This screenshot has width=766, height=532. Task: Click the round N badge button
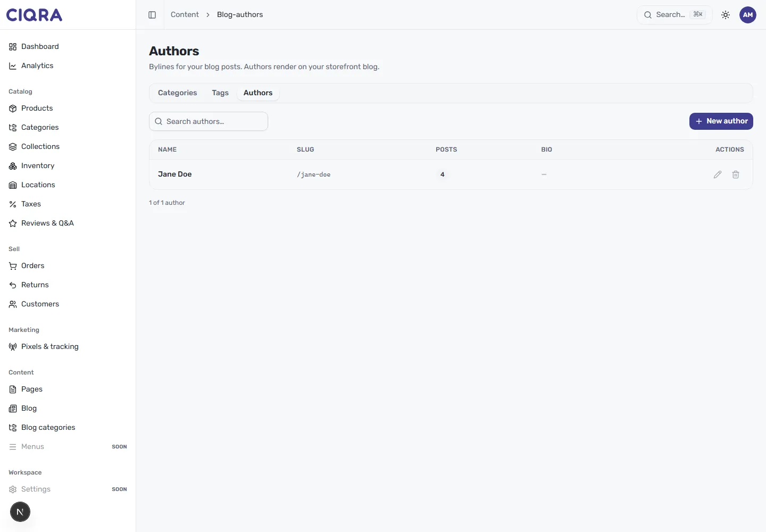pos(20,512)
